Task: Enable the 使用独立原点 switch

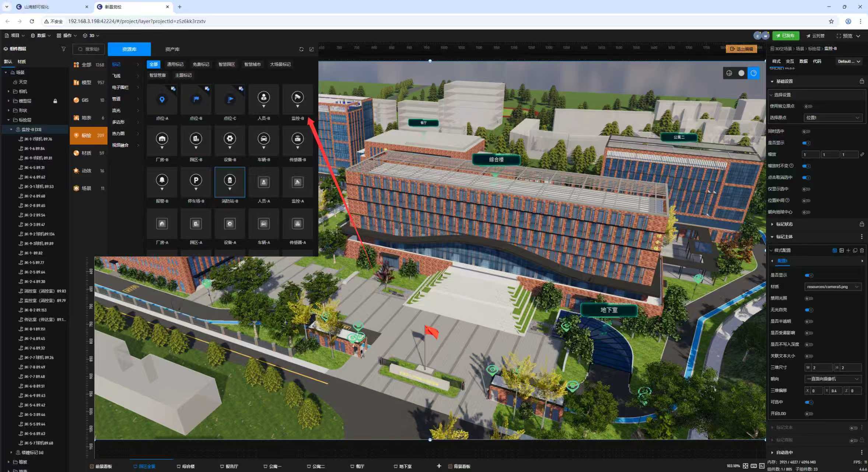Action: (808, 107)
